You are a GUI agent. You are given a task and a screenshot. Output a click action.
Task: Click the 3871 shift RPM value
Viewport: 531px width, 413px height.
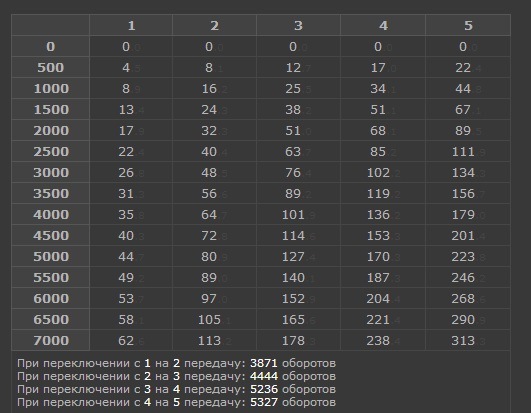(x=263, y=363)
